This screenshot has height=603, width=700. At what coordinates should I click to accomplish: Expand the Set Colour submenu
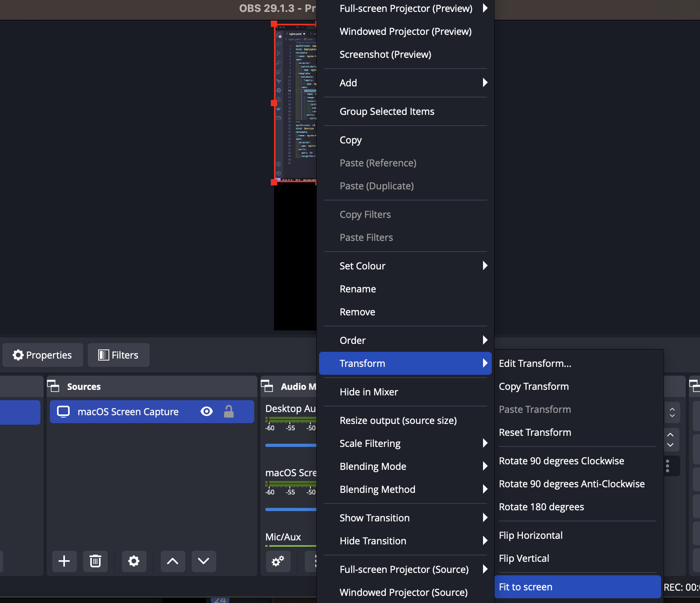[405, 266]
